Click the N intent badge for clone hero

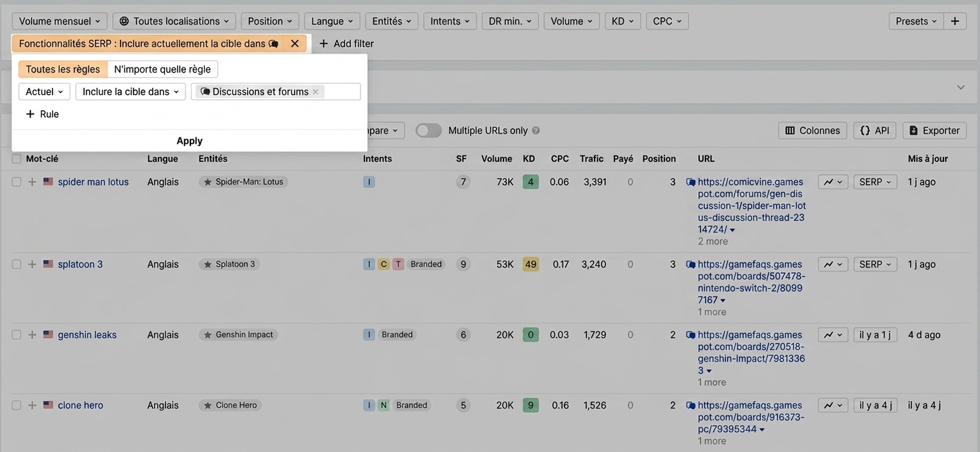(x=384, y=406)
